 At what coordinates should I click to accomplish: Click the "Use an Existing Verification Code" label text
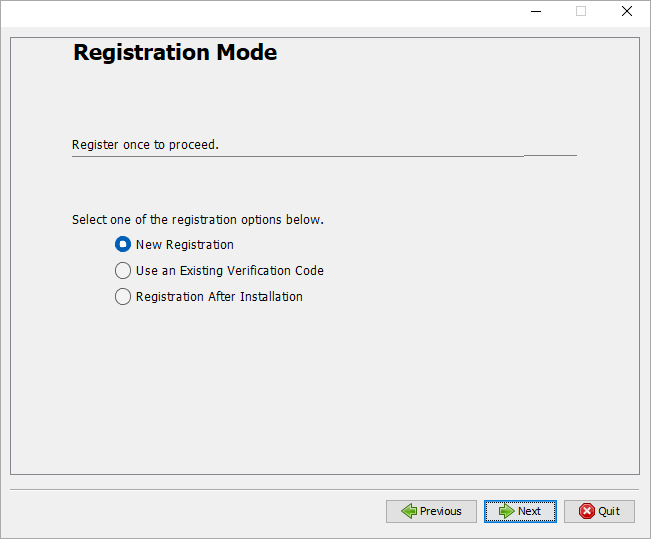pos(230,270)
